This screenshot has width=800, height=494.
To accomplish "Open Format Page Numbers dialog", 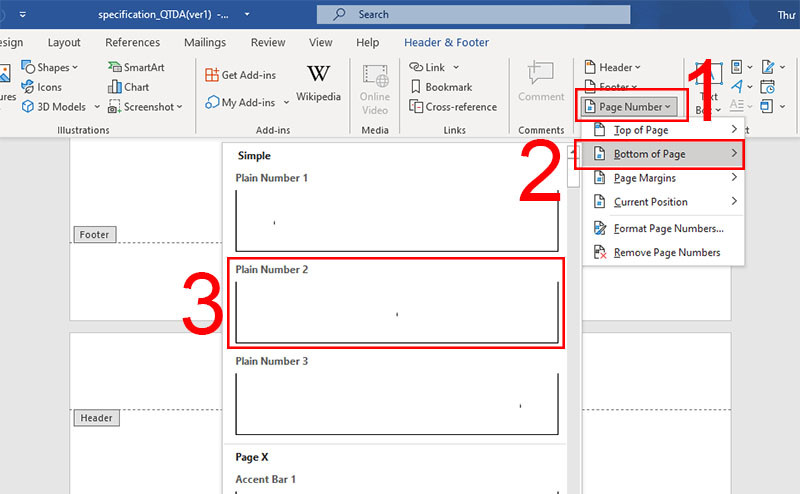I will [663, 229].
